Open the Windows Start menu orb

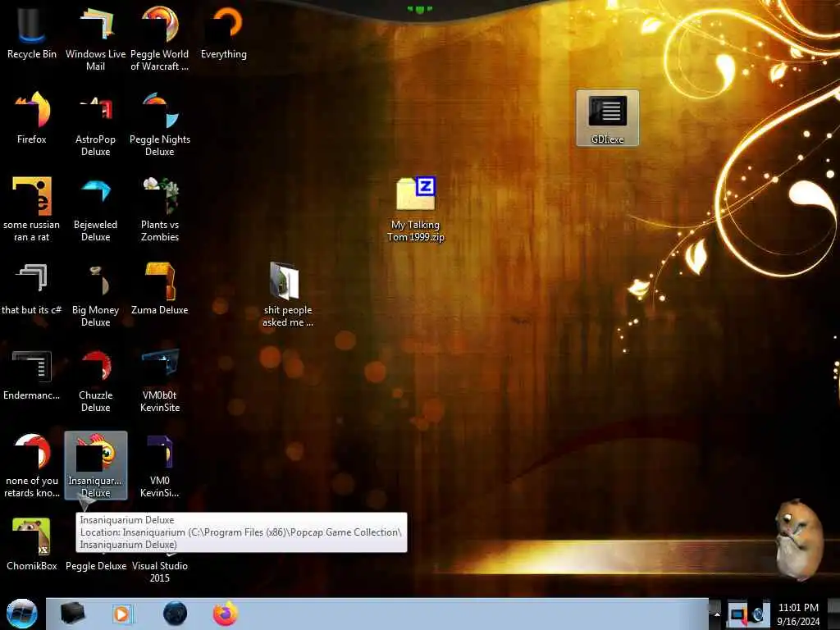21,614
